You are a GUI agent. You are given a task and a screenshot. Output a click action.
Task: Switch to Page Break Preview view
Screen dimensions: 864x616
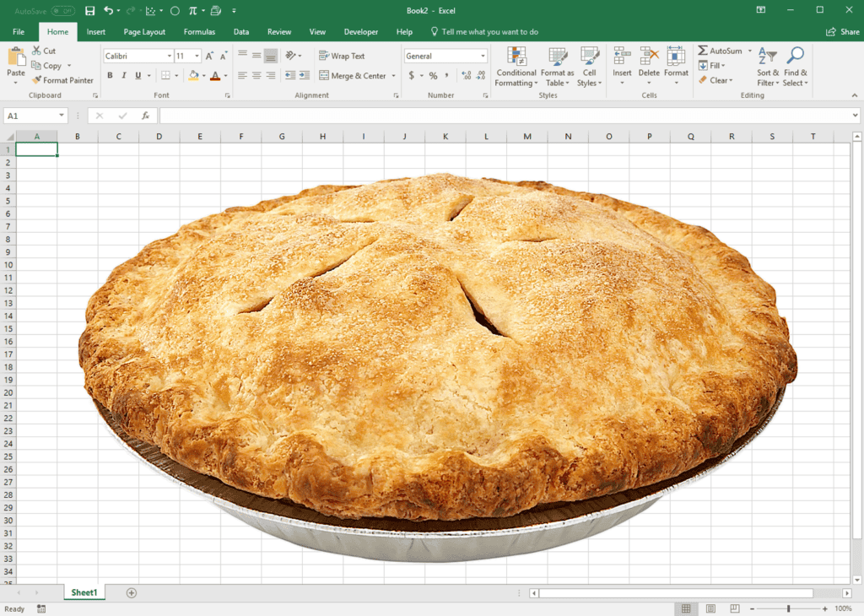[x=735, y=609]
